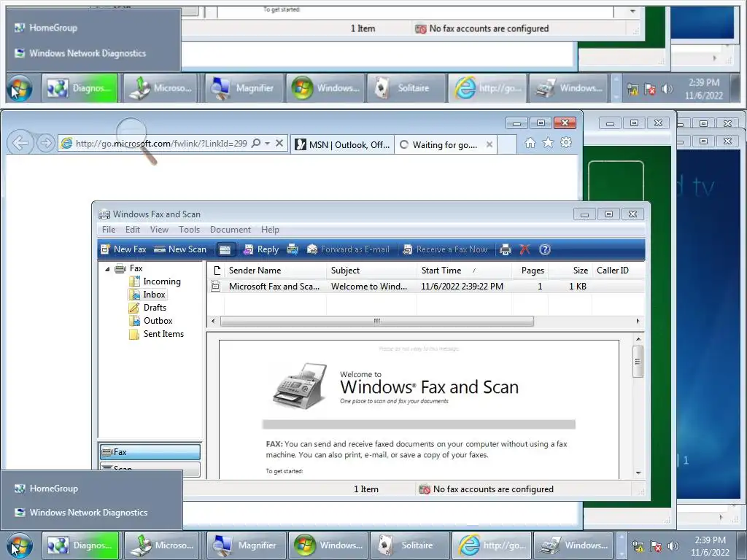Collapse the Fax tree node triangle

point(107,269)
